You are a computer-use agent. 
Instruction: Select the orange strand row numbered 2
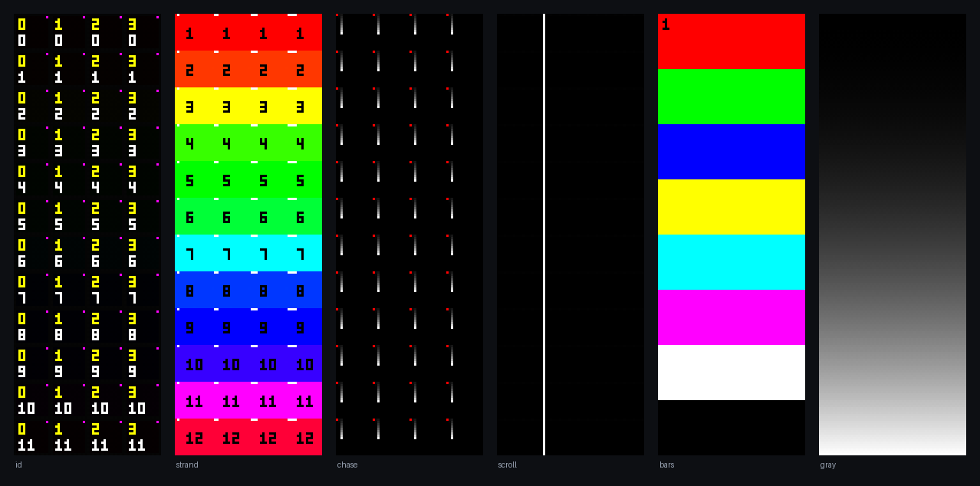248,69
